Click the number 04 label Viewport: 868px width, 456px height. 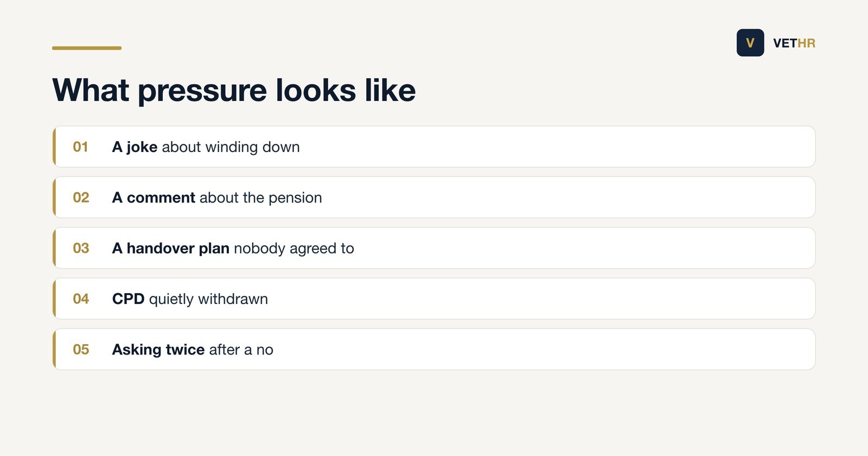point(81,299)
